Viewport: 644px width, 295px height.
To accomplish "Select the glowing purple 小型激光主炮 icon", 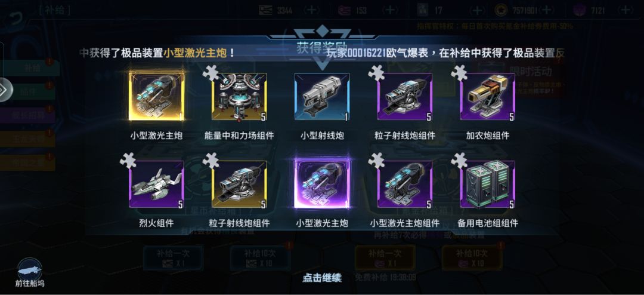I will point(322,184).
